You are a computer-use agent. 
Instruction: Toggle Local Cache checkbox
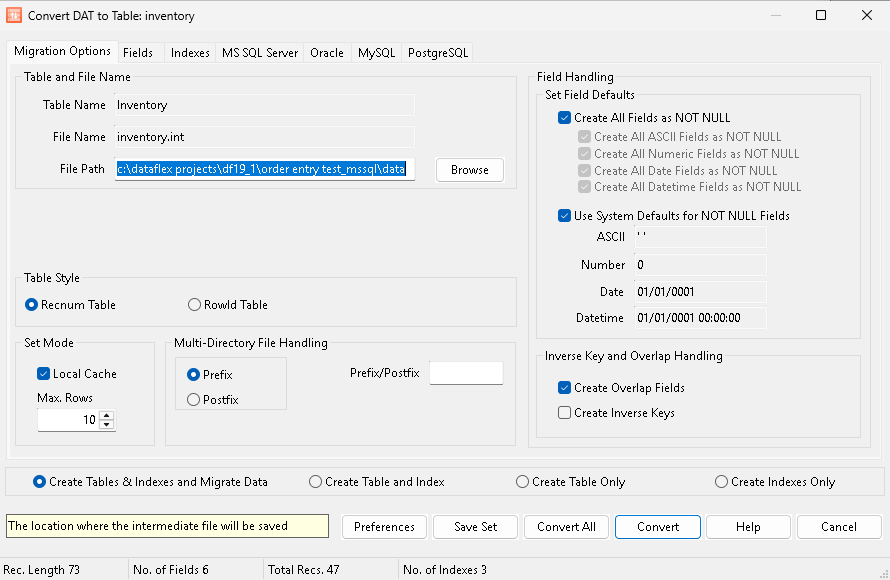pyautogui.click(x=44, y=374)
